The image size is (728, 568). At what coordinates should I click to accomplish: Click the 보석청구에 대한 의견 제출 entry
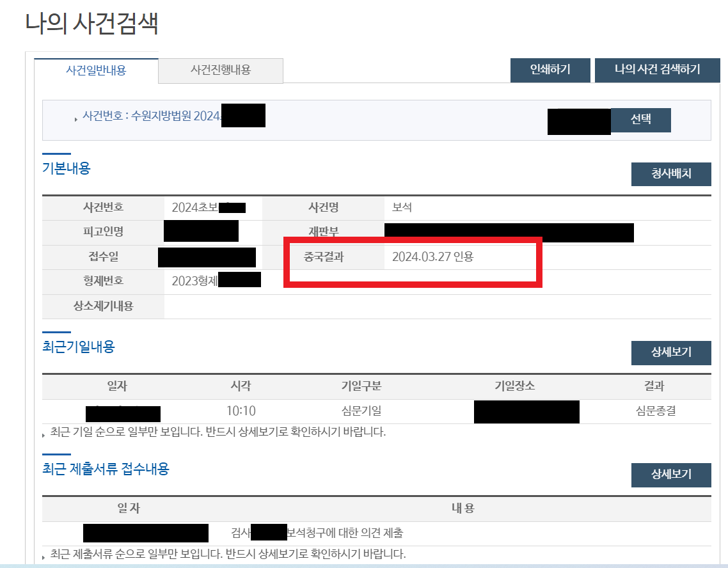[345, 533]
